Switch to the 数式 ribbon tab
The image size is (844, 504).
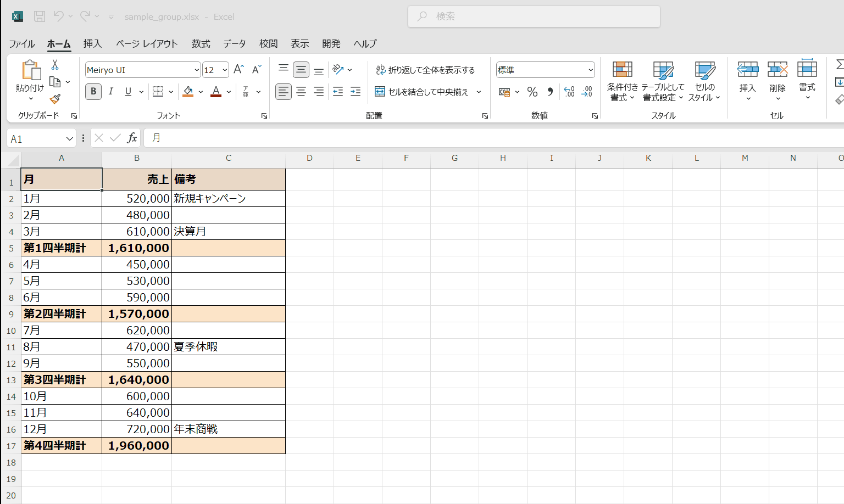pyautogui.click(x=201, y=43)
